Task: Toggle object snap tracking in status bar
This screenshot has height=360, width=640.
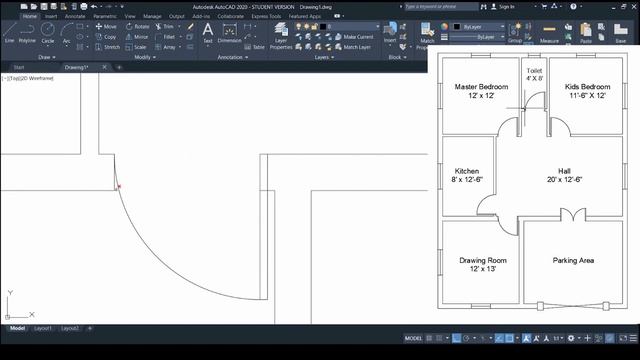Action: [x=499, y=338]
